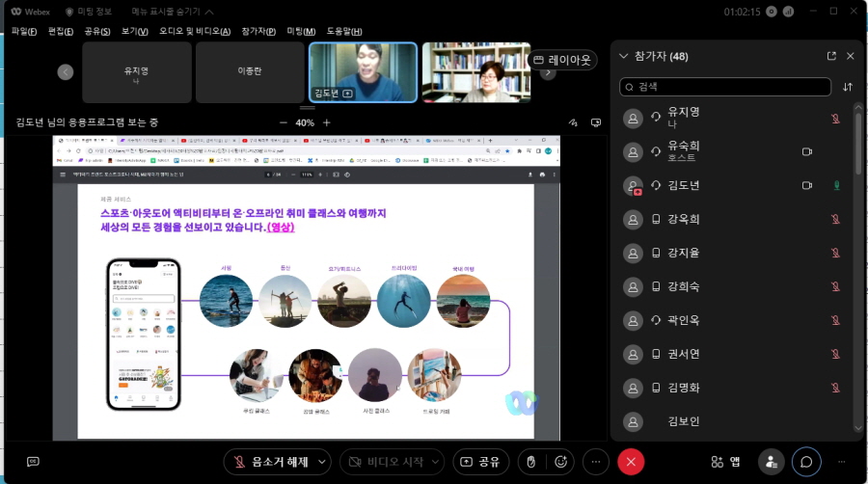The height and width of the screenshot is (484, 868).
Task: Toggle 곽인옥 muted microphone icon
Action: pyautogui.click(x=835, y=320)
